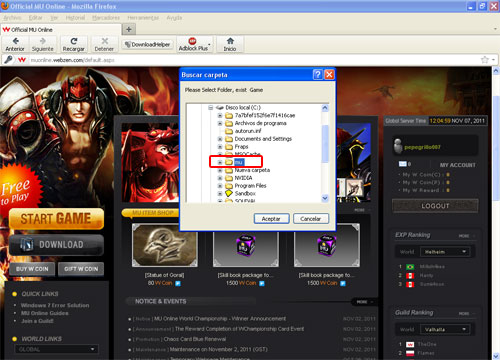This screenshot has width=500, height=360.
Task: Click the folder tree scroll up arrow
Action: tap(325, 108)
